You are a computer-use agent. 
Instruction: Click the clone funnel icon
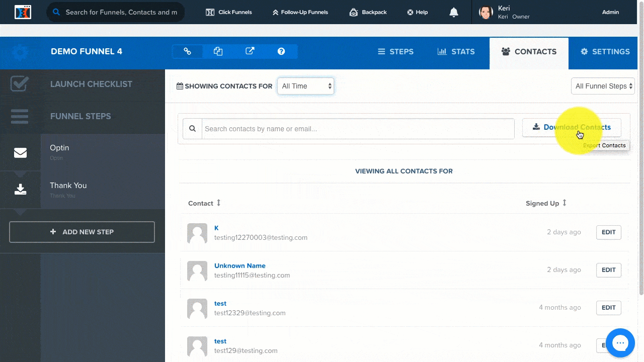coord(218,51)
